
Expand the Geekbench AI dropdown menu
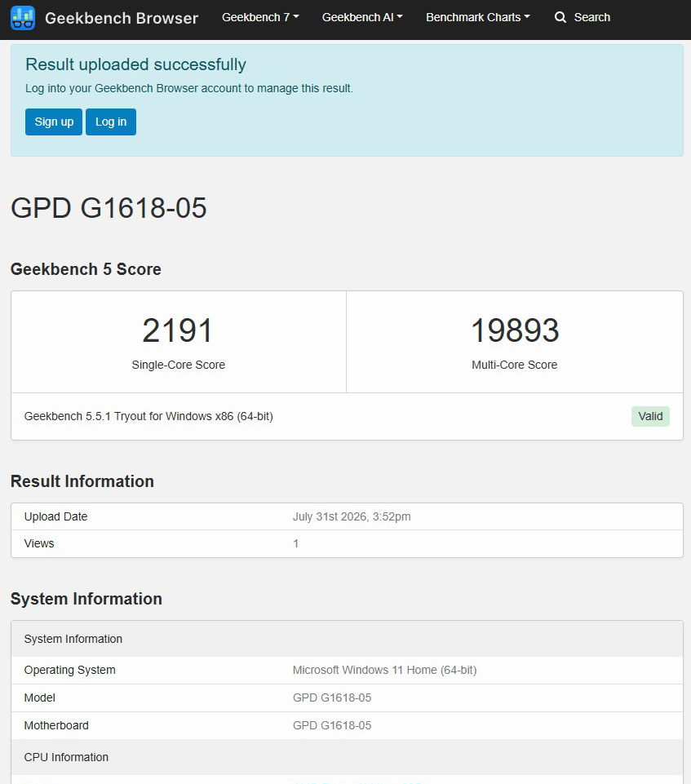point(362,17)
